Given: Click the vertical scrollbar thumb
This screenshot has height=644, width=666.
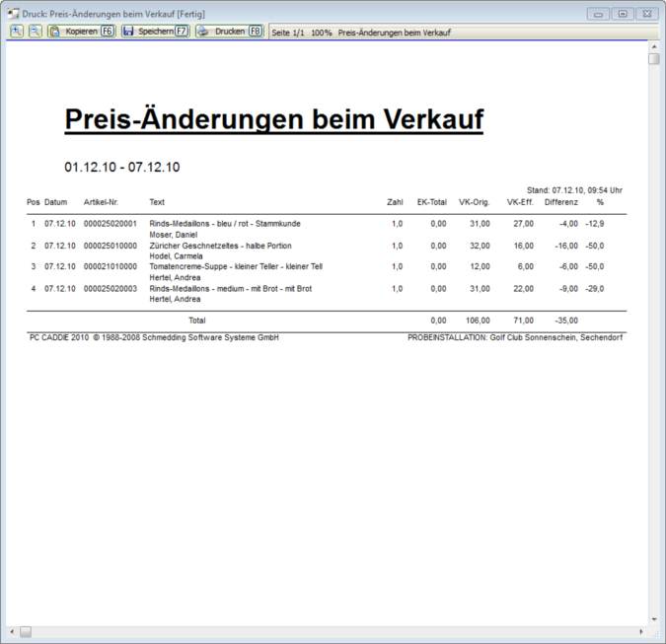Looking at the screenshot, I should 654,59.
